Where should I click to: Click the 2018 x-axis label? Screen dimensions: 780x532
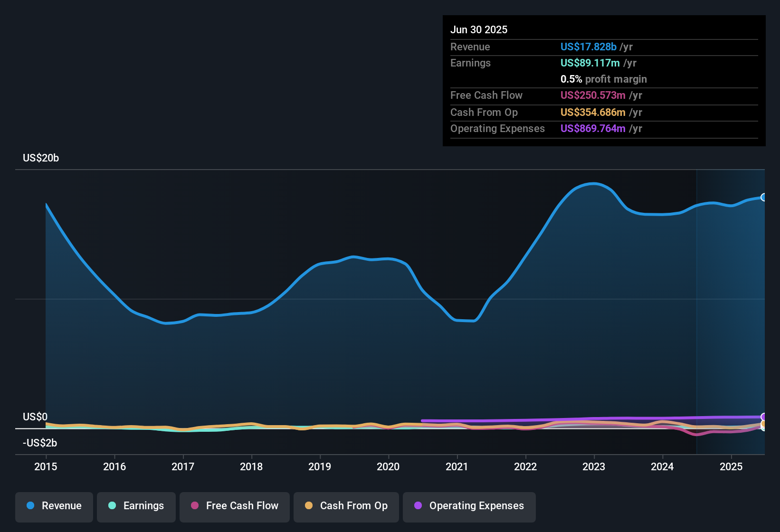click(251, 467)
